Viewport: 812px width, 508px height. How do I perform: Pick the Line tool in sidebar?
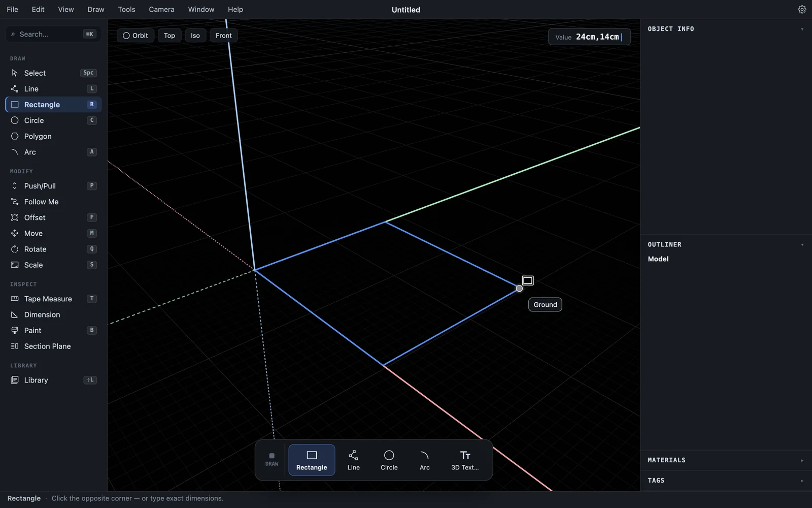pyautogui.click(x=53, y=89)
